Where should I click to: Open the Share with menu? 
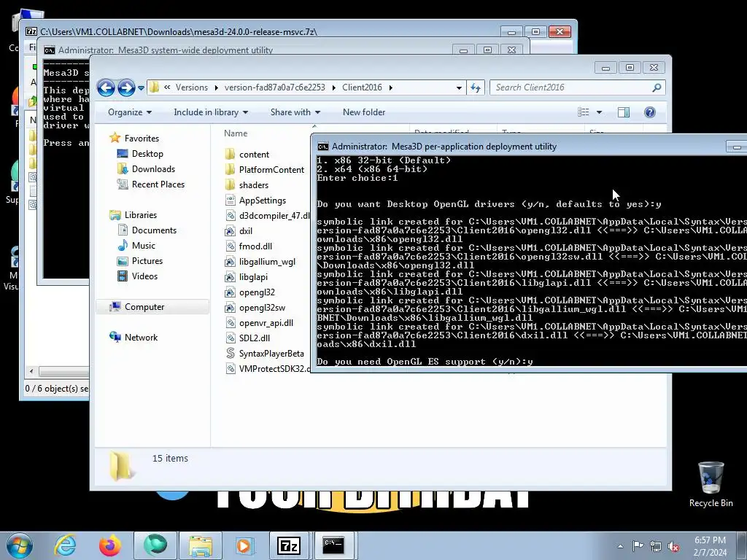pyautogui.click(x=295, y=112)
